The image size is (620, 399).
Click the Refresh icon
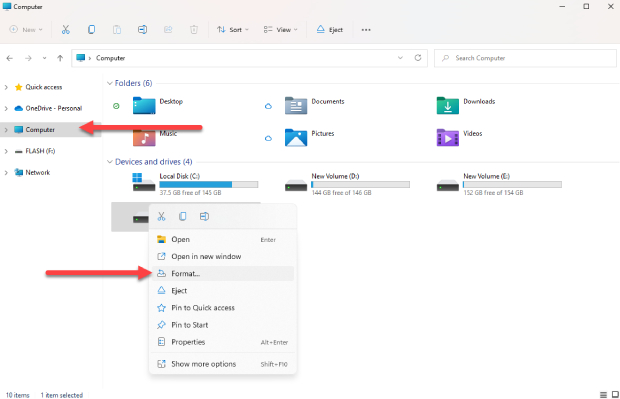point(418,58)
